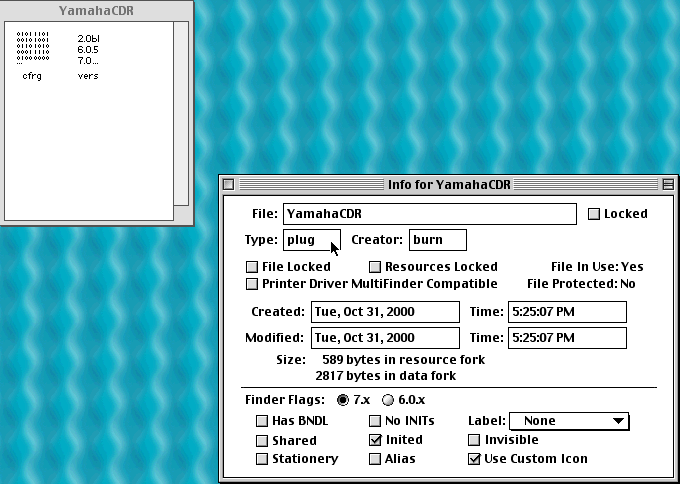Open the Label popup menu showing None
Viewport: 680px width, 484px height.
pyautogui.click(x=569, y=421)
